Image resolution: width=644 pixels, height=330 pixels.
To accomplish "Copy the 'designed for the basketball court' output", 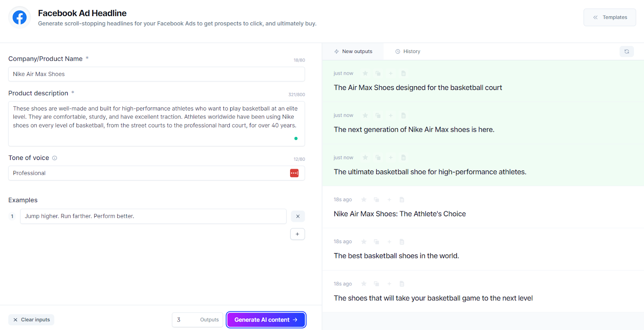I will coord(378,73).
